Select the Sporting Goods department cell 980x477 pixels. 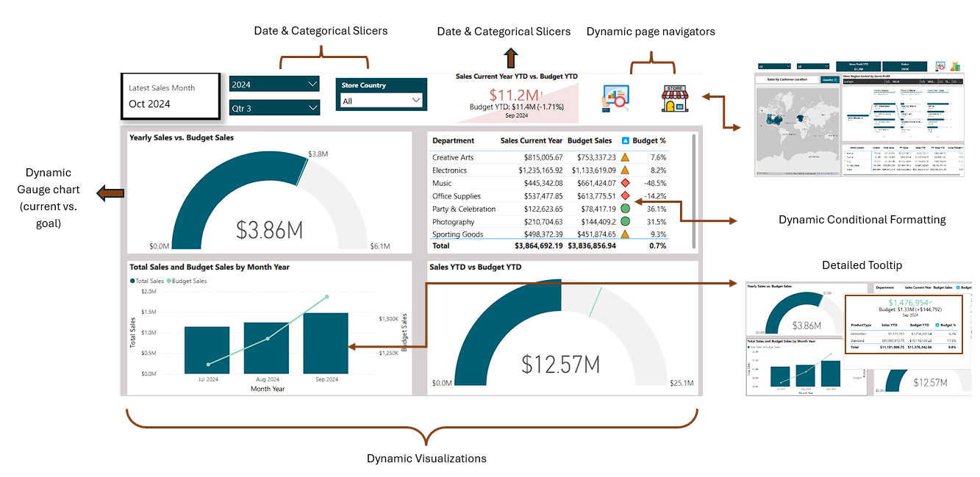click(x=458, y=234)
